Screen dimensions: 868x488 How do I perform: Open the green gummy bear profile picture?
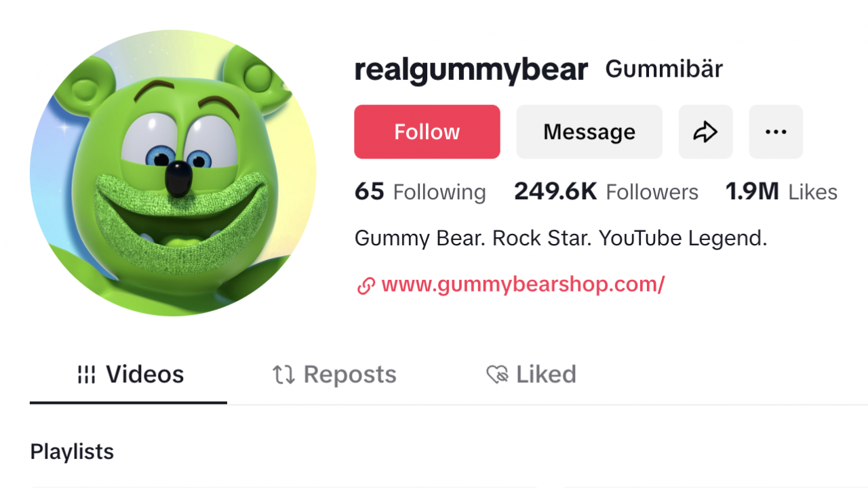(x=173, y=173)
